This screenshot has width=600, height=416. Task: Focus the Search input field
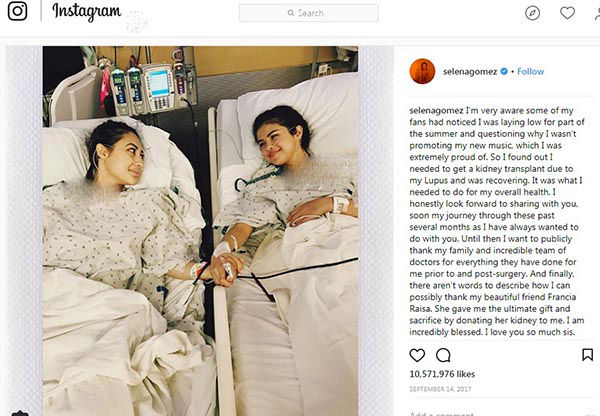[308, 13]
